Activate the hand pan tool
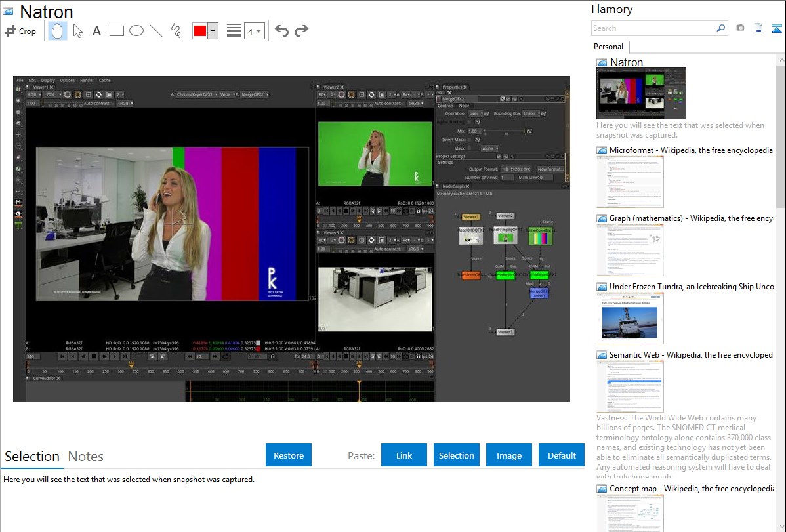Image resolution: width=786 pixels, height=532 pixels. pos(58,31)
